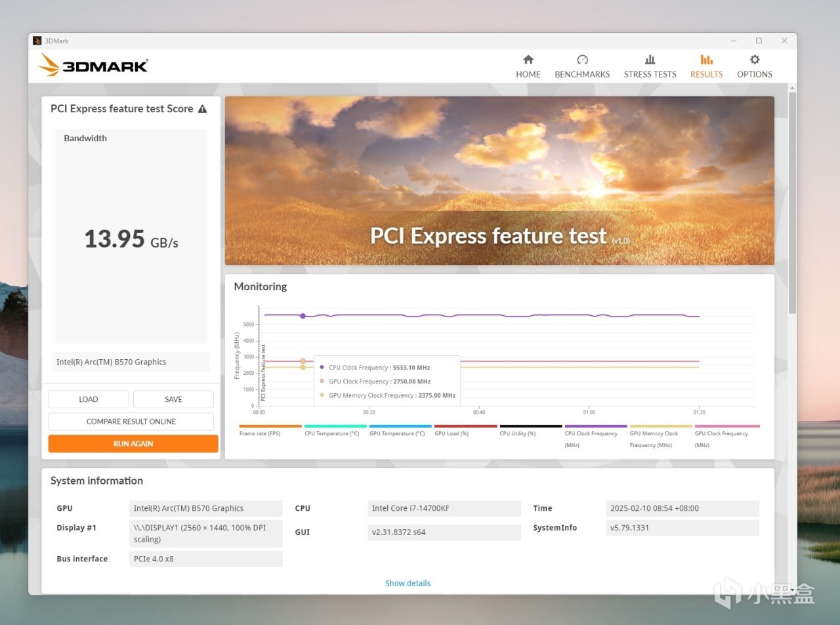This screenshot has height=625, width=840.
Task: Click the warning triangle beside the score title
Action: pos(202,109)
